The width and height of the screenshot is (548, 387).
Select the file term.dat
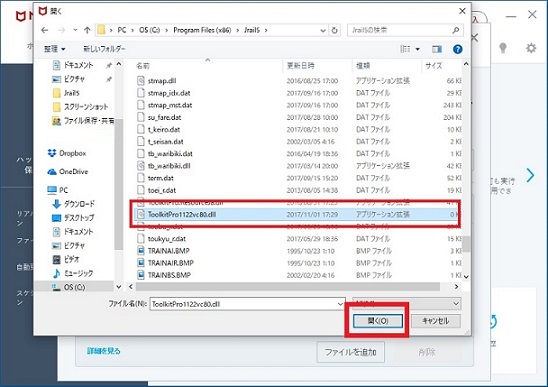pos(160,178)
